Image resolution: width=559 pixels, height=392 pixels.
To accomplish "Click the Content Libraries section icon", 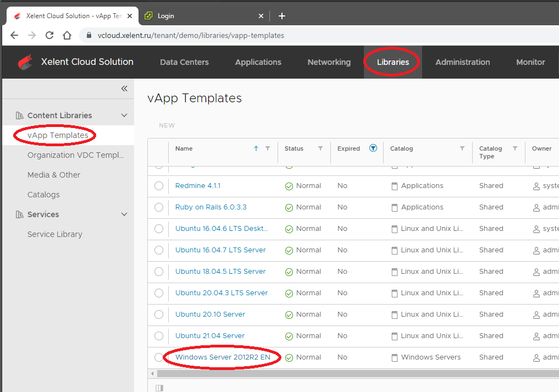I will (20, 115).
